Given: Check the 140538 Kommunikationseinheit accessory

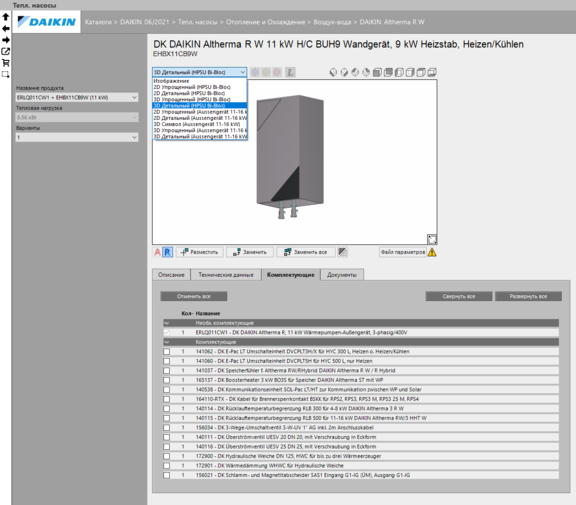Looking at the screenshot, I should [167, 390].
